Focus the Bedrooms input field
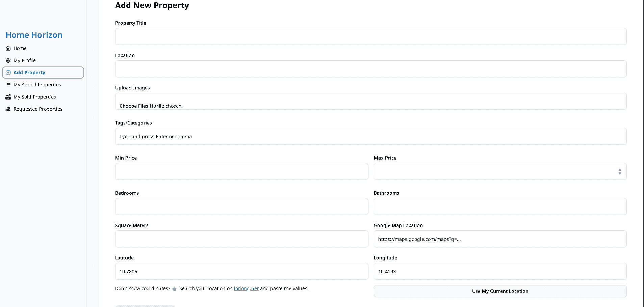The image size is (644, 307). [x=241, y=206]
